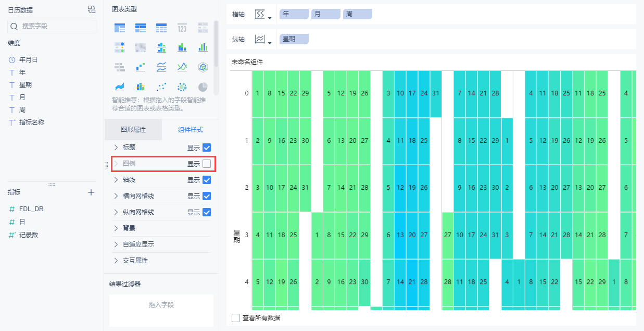Check 显示 for 图例
644x331 pixels.
coord(207,164)
